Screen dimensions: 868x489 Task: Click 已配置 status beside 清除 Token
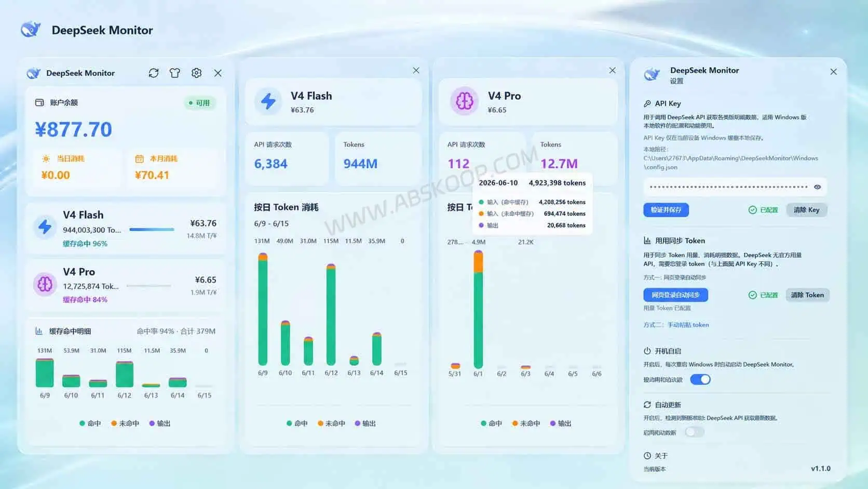763,295
